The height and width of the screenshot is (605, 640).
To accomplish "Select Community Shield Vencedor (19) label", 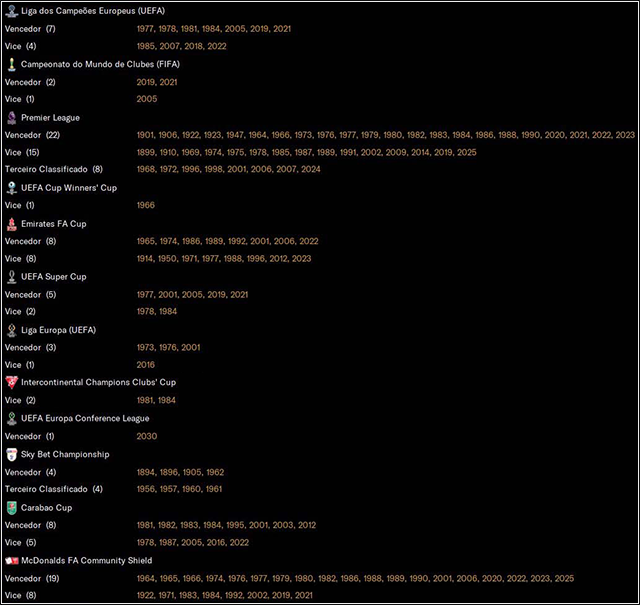I will [x=32, y=578].
